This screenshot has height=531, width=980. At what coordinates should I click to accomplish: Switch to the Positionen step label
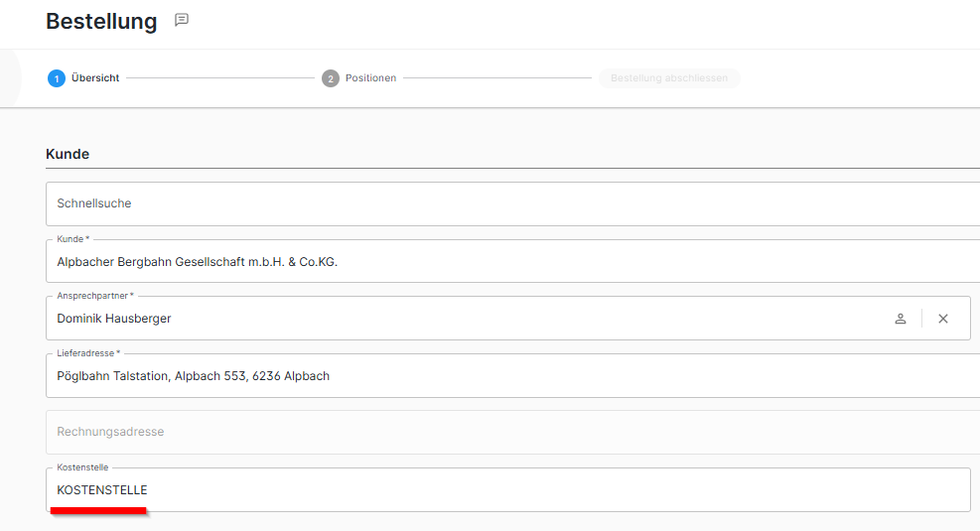coord(370,78)
